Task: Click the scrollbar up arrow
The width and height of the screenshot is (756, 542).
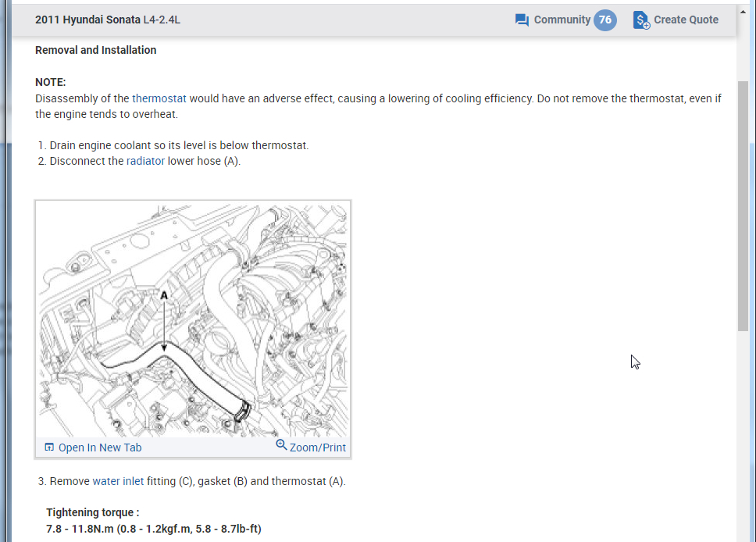Action: pos(743,12)
